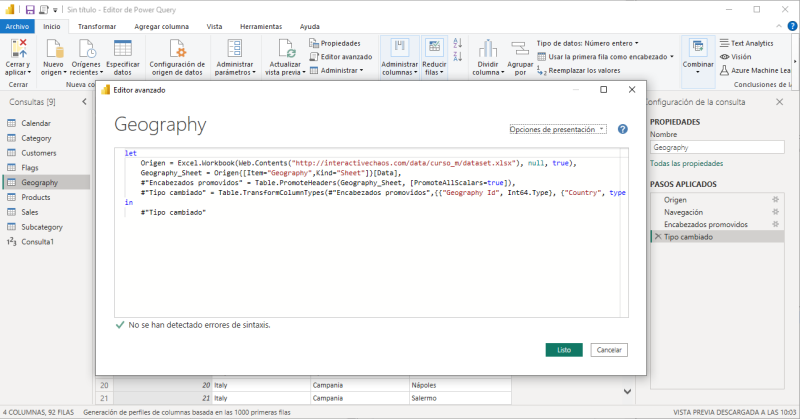Switch to Ayuda ribbon tab
Image resolution: width=800 pixels, height=419 pixels.
pos(310,27)
